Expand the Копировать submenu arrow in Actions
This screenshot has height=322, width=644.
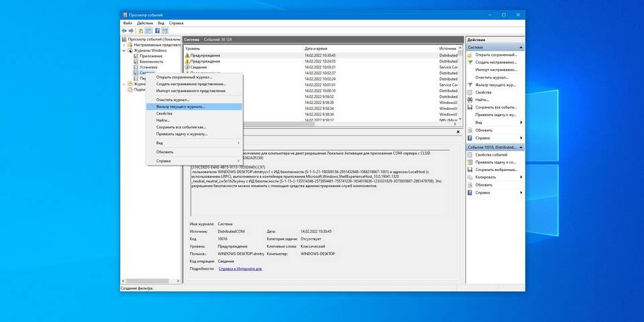tap(521, 177)
